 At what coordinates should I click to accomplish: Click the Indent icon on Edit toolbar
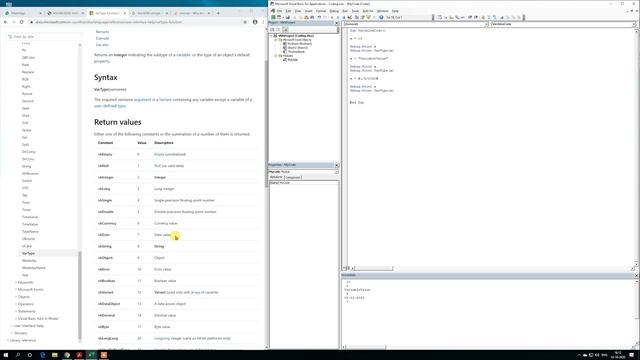point(470,18)
